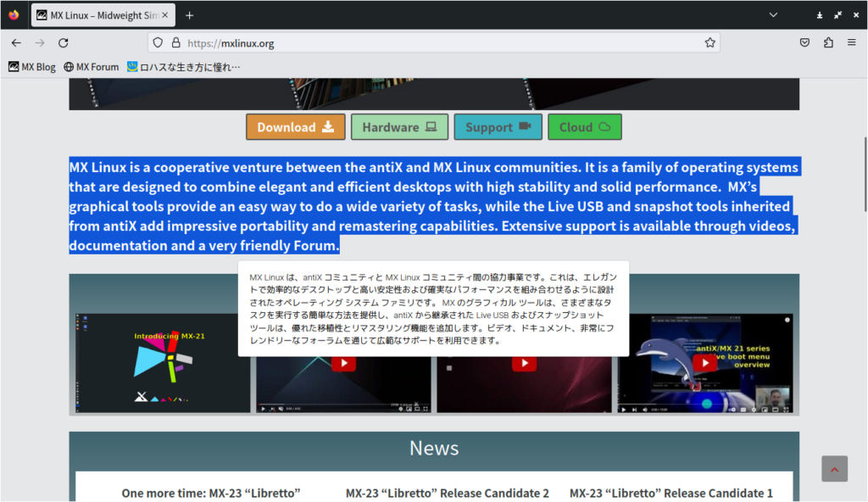868x502 pixels.
Task: Open a new tab with the plus button
Action: coord(189,15)
